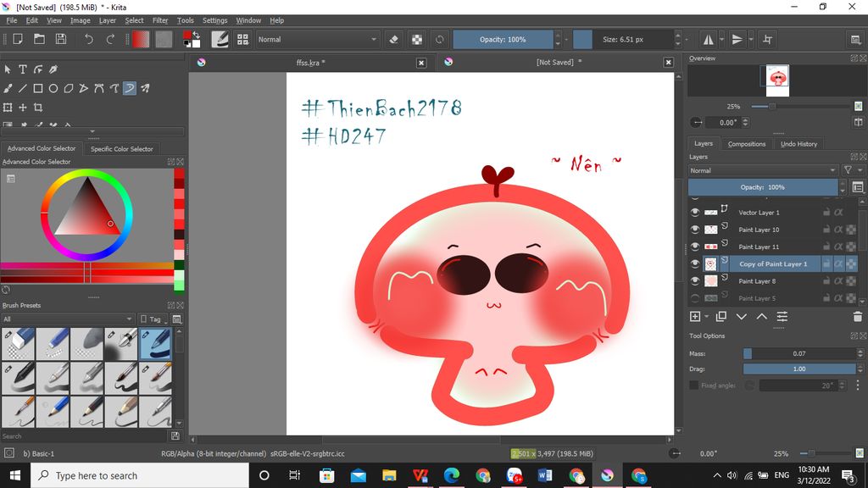Select the Dynamic Brush tool
The width and height of the screenshot is (868, 488).
click(129, 88)
